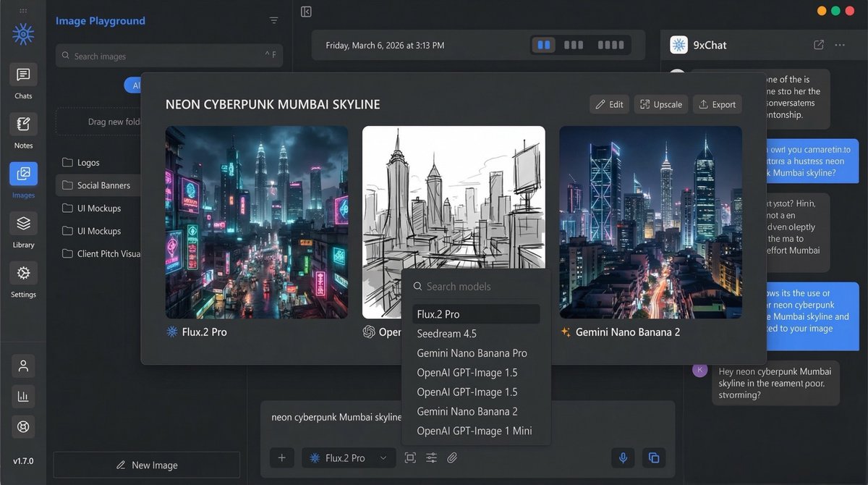The width and height of the screenshot is (868, 485).
Task: Click the 9xChat logo icon in the chat header
Action: click(678, 45)
